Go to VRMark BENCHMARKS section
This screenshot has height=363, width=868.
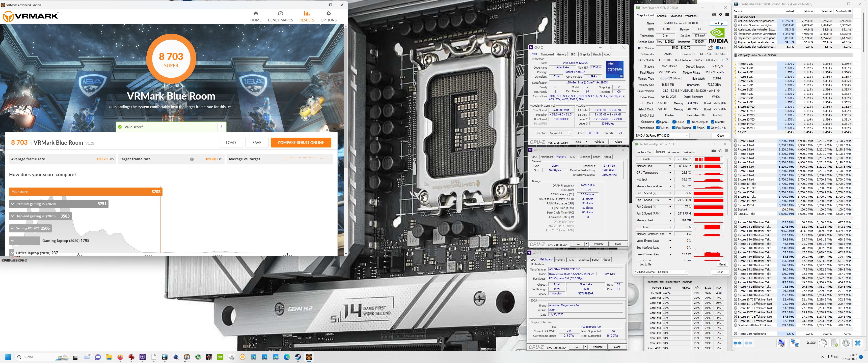(280, 16)
